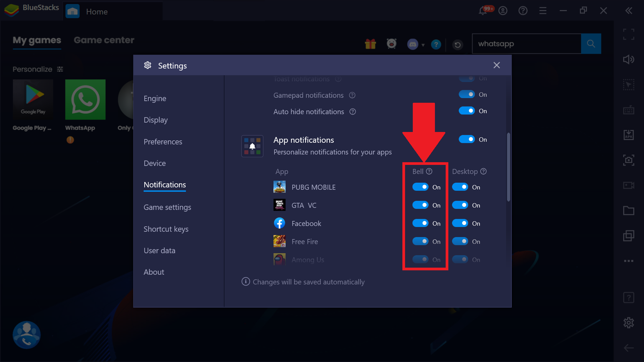Open settings gear in right sidebar
The height and width of the screenshot is (362, 644).
pos(629,323)
